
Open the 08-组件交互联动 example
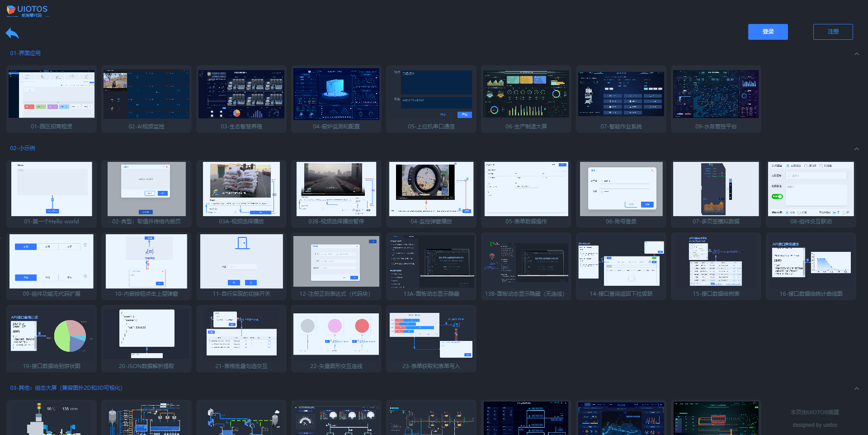(x=811, y=189)
